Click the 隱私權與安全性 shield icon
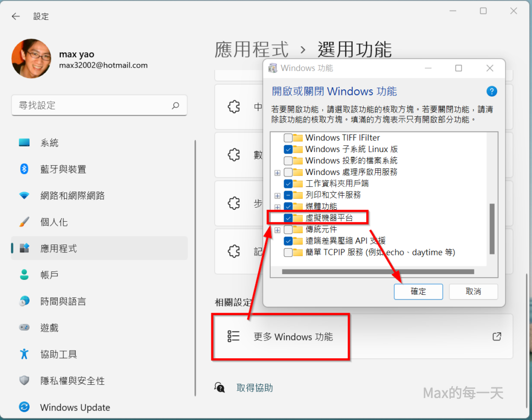 24,381
